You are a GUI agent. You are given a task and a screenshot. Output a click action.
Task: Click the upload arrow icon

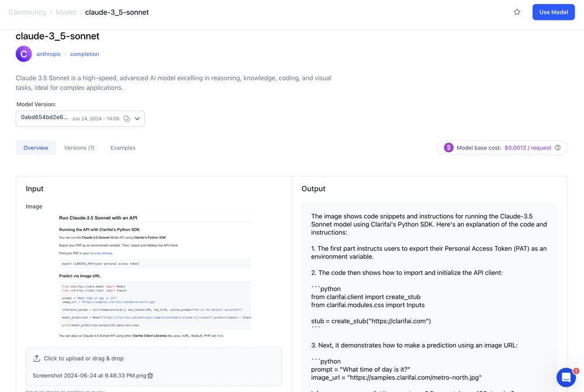37,359
